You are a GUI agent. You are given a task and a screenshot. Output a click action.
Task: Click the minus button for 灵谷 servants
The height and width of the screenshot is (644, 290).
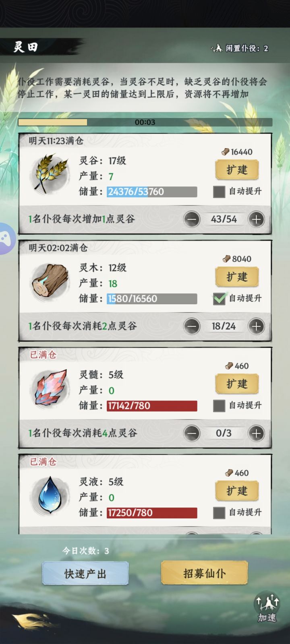point(192,219)
